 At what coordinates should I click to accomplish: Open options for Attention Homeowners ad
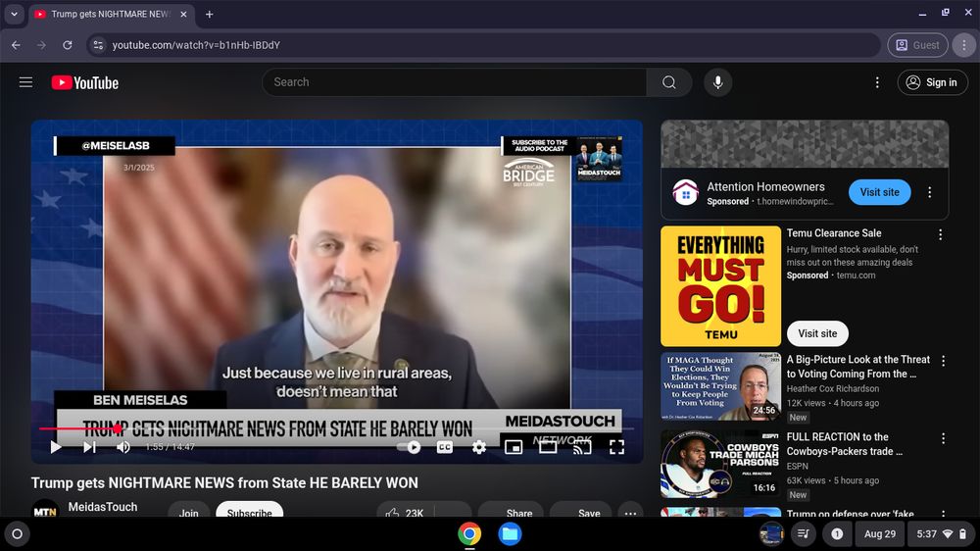[x=929, y=192]
